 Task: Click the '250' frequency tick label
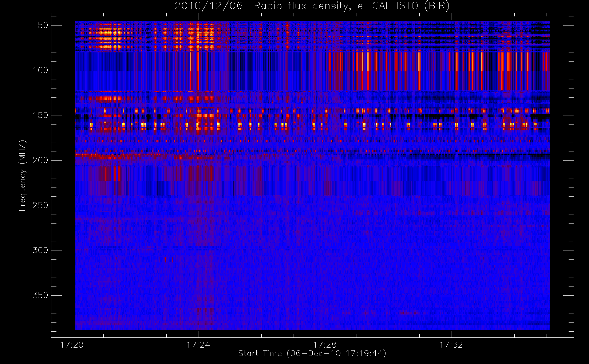pyautogui.click(x=40, y=205)
